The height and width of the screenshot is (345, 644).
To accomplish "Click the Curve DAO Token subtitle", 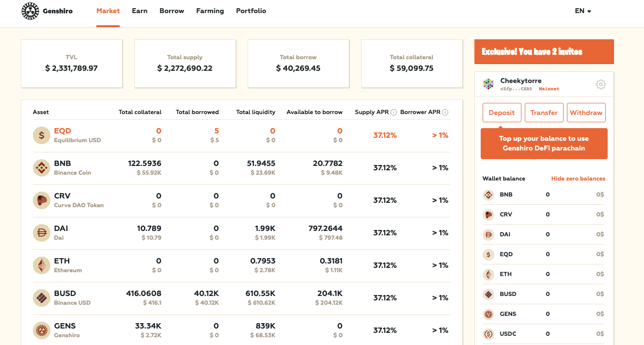I will (79, 205).
